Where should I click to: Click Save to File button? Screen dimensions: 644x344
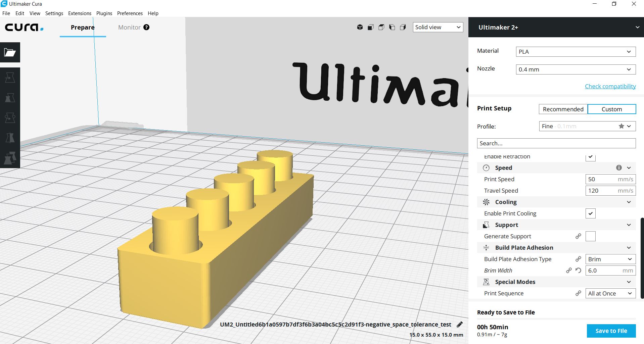coord(611,331)
